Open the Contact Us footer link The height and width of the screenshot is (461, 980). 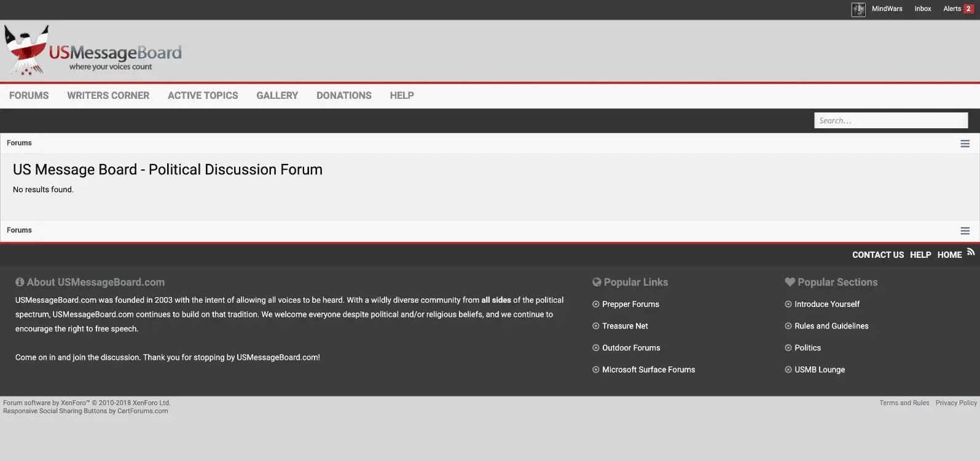[x=877, y=255]
